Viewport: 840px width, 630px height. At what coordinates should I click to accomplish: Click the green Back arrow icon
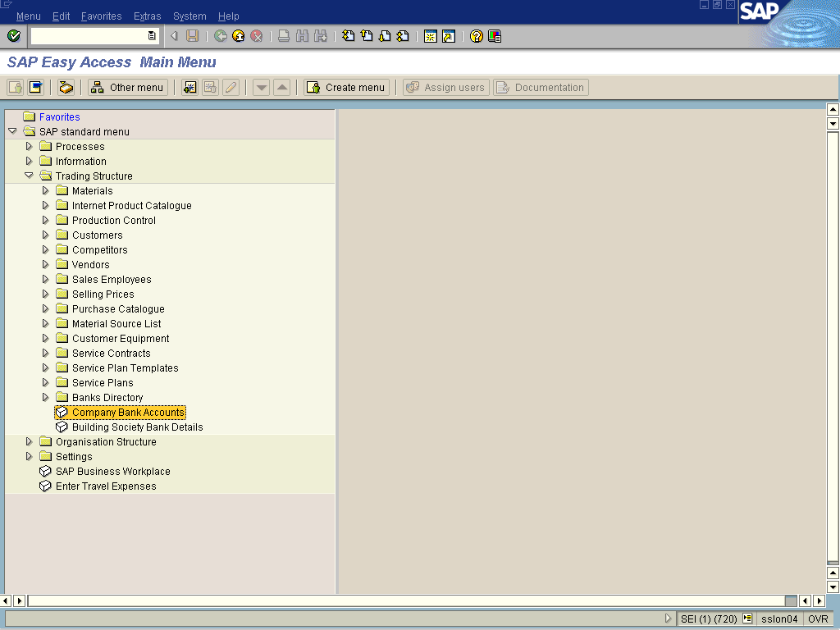tap(220, 36)
